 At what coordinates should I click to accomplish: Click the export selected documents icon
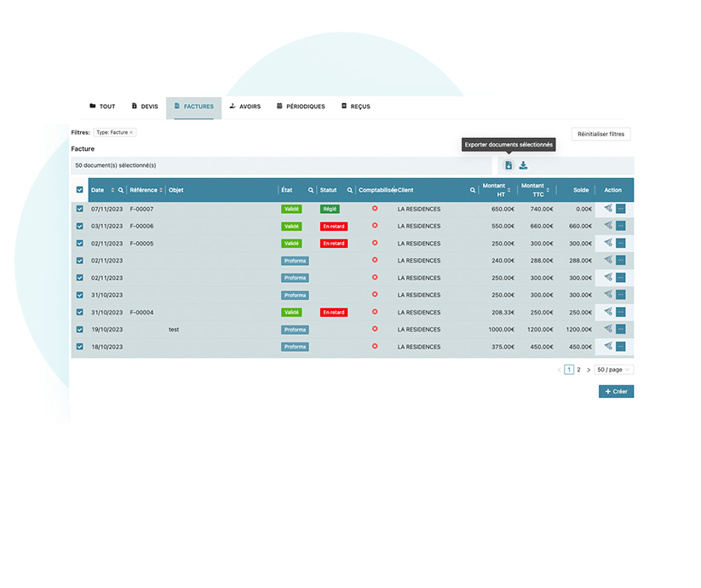509,165
